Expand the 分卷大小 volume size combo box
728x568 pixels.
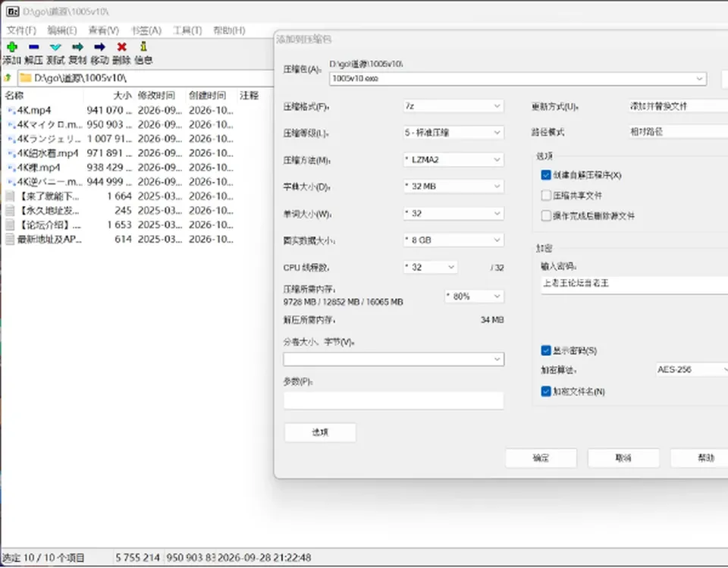tap(394, 359)
